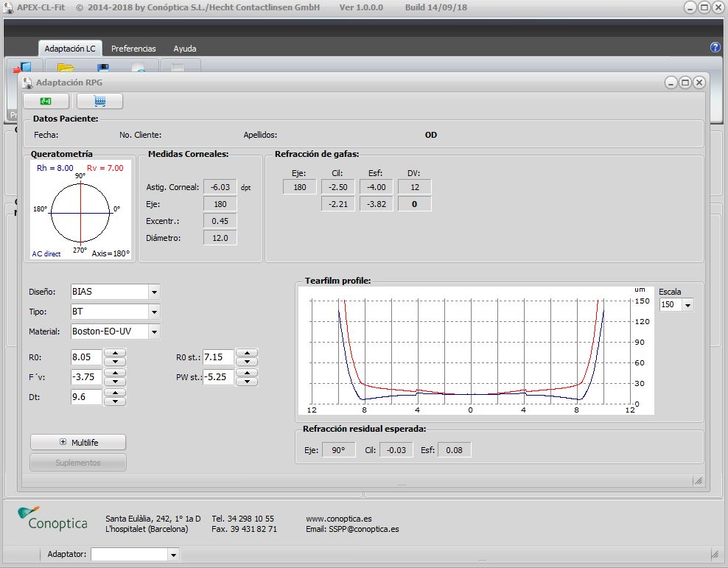Open the Preferencias tab
Screen dimensions: 728x568
pos(133,49)
